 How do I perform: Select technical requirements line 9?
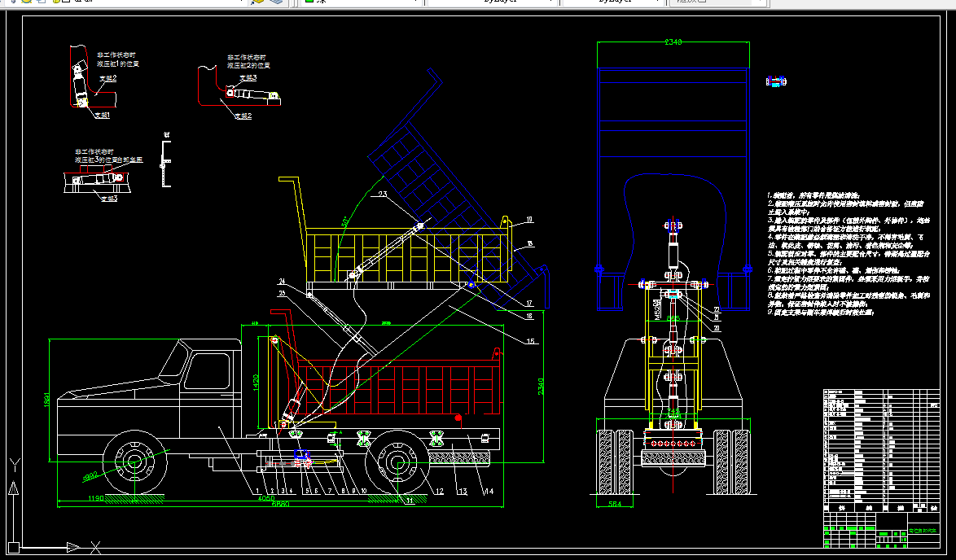coord(821,312)
